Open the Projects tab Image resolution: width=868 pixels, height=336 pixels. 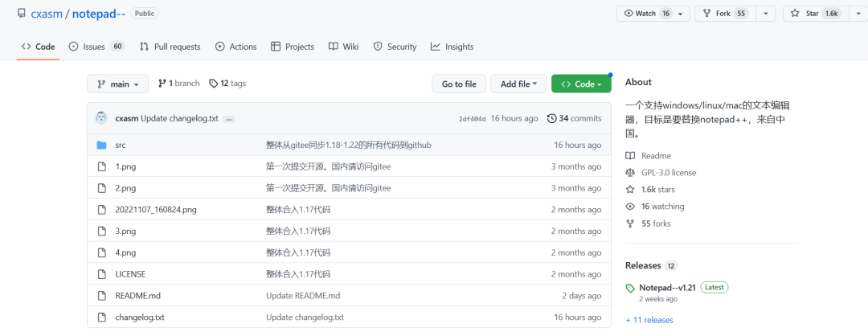pos(293,47)
